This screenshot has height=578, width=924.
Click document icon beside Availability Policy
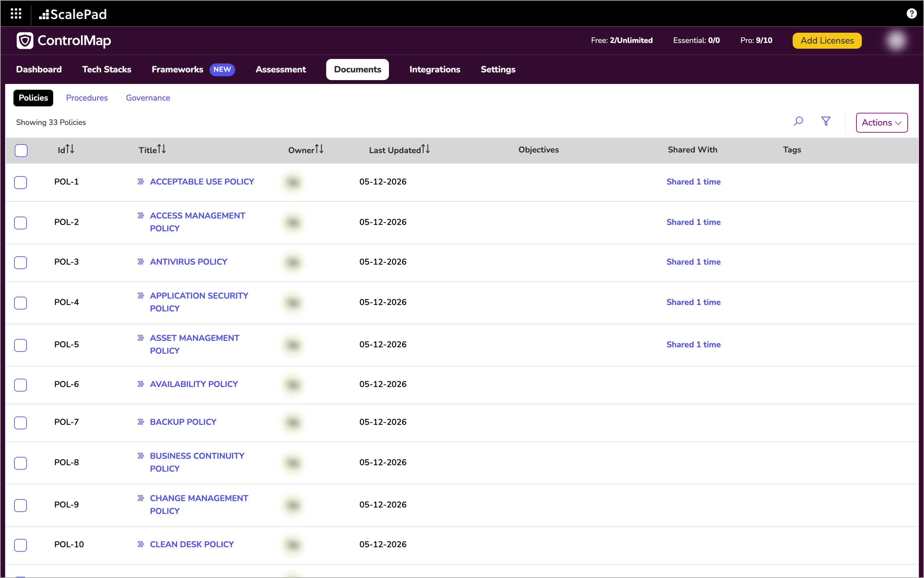141,384
